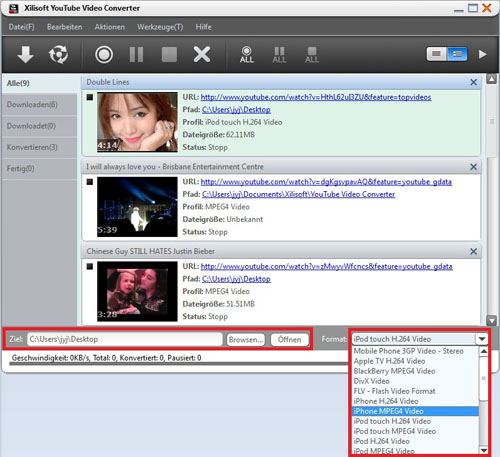Click the 3:28 Chinese Guy video thumbnail
This screenshot has height=457, width=500.
click(x=137, y=291)
